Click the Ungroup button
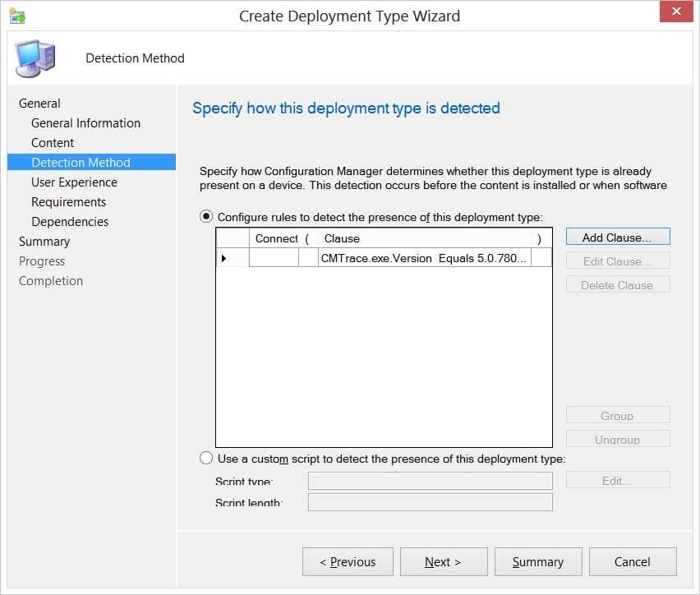Screen dimensions: 700x595 click(x=617, y=439)
